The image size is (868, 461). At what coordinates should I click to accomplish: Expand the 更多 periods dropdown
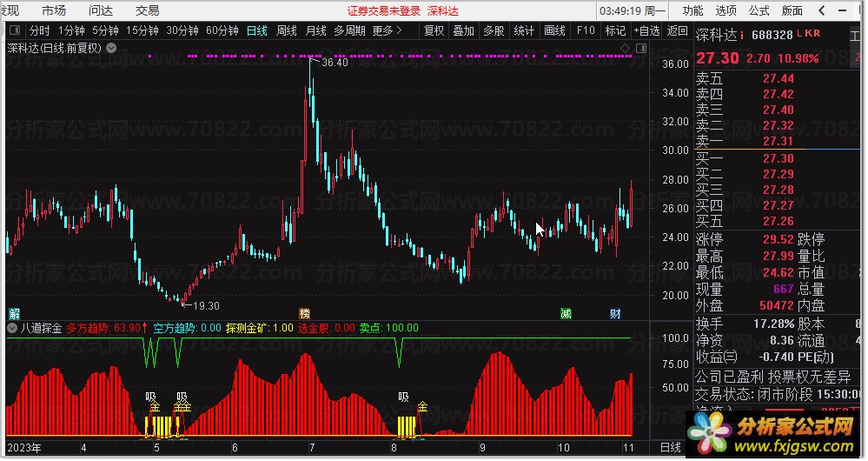click(x=387, y=30)
